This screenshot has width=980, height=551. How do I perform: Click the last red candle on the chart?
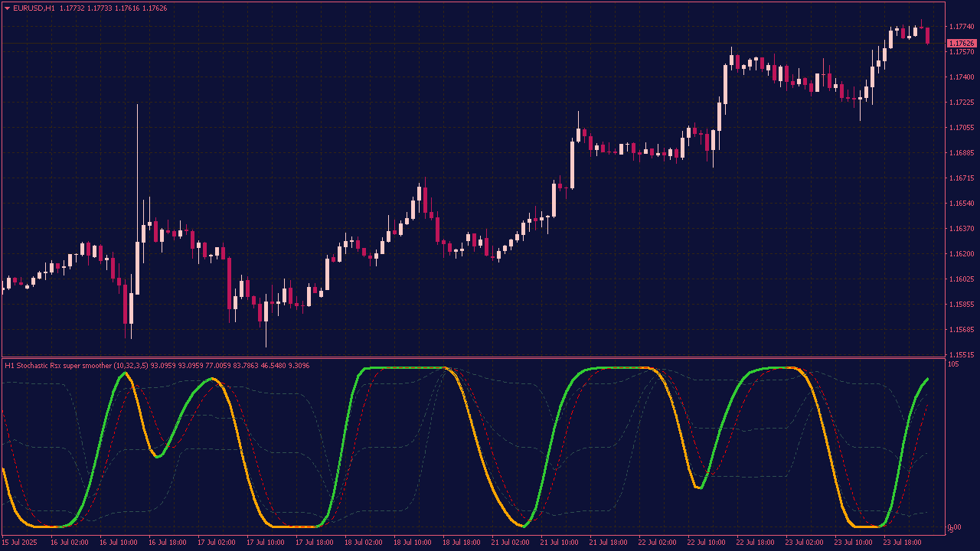point(927,35)
